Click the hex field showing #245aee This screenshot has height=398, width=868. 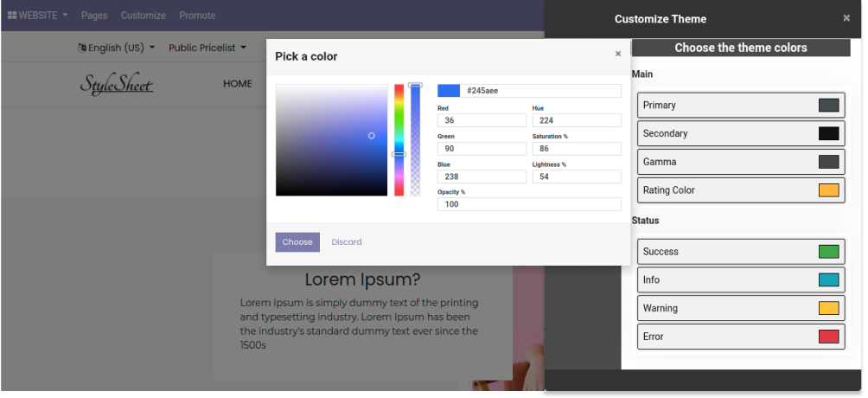(541, 91)
